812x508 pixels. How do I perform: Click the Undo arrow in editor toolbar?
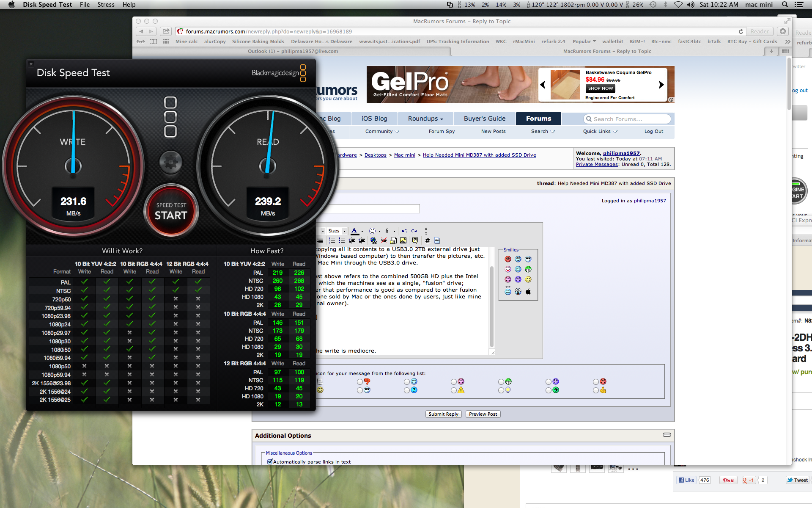tap(404, 231)
